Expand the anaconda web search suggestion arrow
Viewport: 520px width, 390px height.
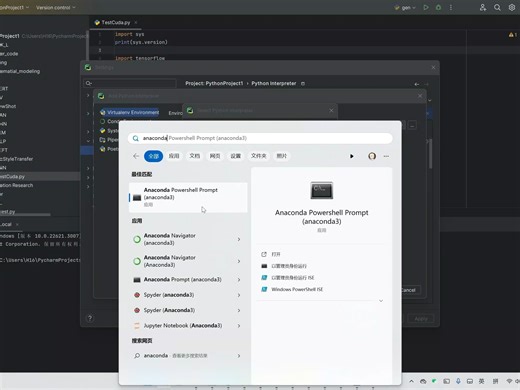point(239,356)
